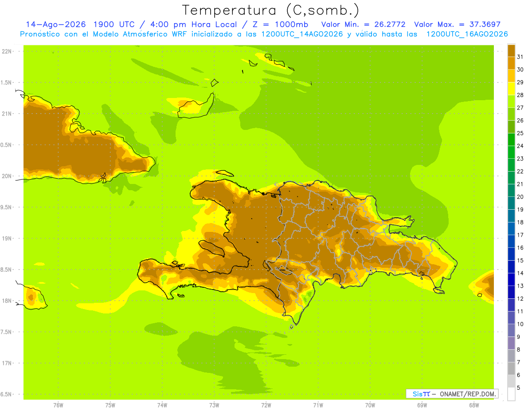Click the purple legend swatch between 8 and 9
The height and width of the screenshot is (411, 532).
511,343
